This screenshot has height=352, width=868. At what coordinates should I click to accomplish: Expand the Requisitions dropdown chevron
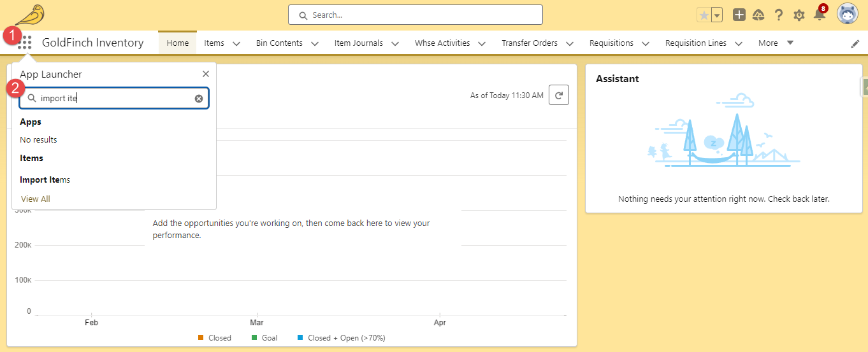click(646, 43)
